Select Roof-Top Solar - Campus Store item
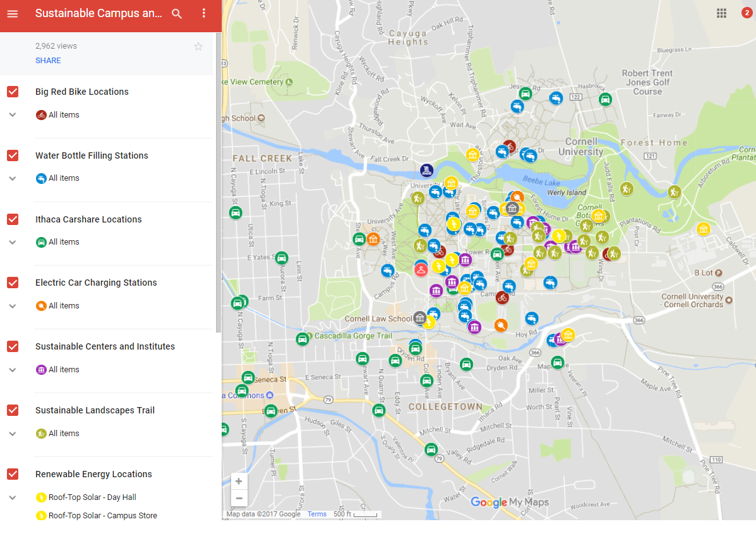The width and height of the screenshot is (756, 536). (103, 516)
